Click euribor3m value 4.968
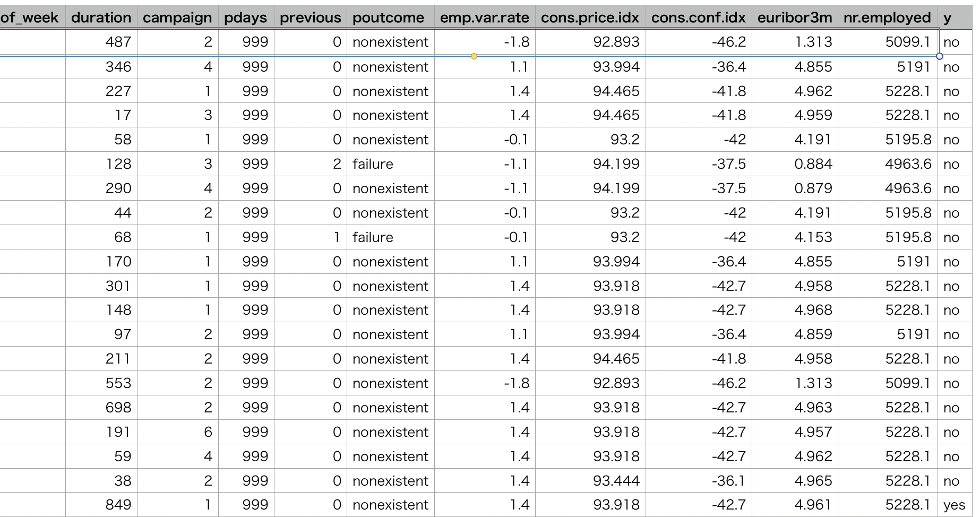 point(795,310)
